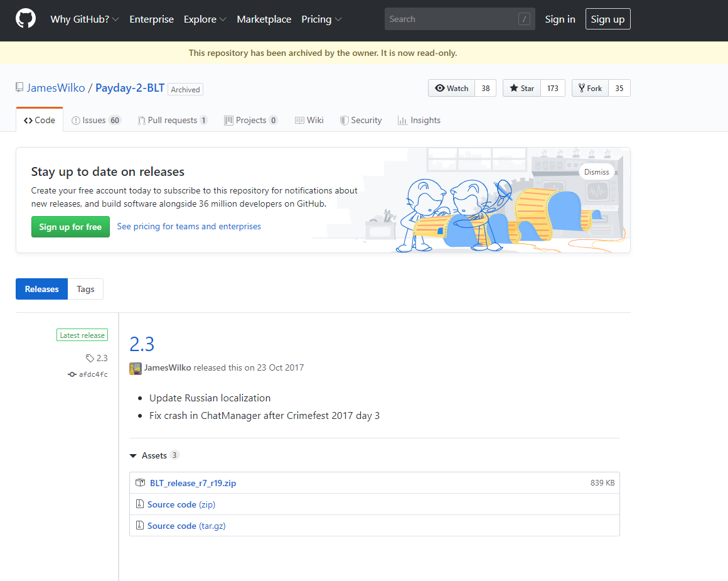Open the Enterprise page
This screenshot has width=728, height=581.
pyautogui.click(x=151, y=19)
